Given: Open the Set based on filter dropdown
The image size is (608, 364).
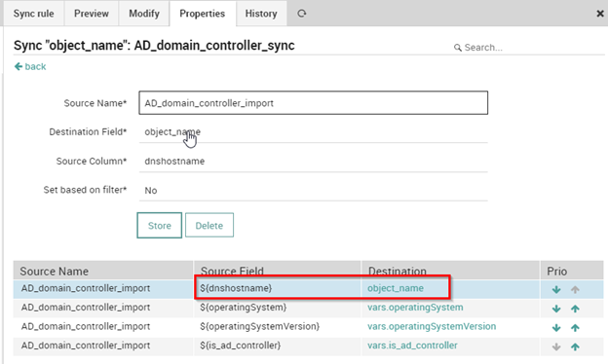Looking at the screenshot, I should (x=314, y=190).
